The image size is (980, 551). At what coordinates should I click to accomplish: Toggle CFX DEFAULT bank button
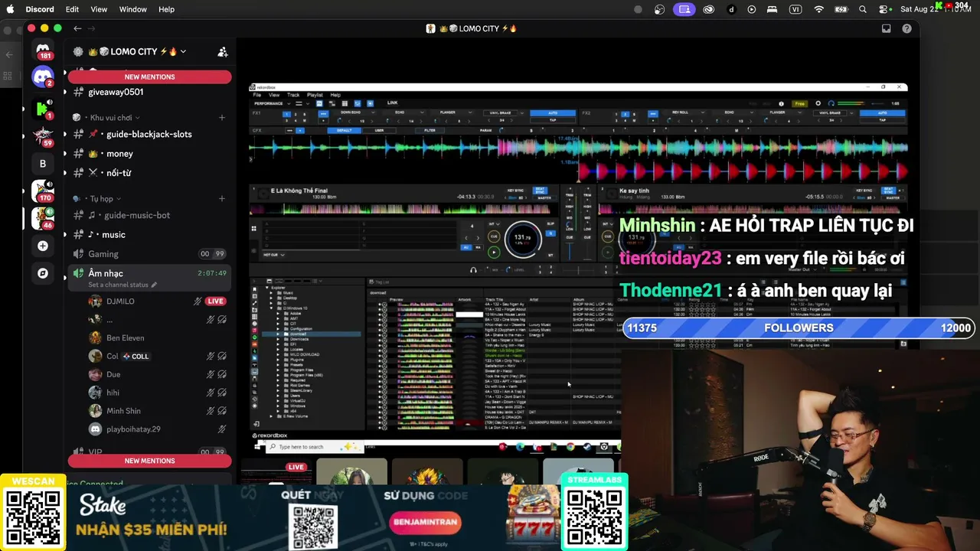(x=345, y=130)
